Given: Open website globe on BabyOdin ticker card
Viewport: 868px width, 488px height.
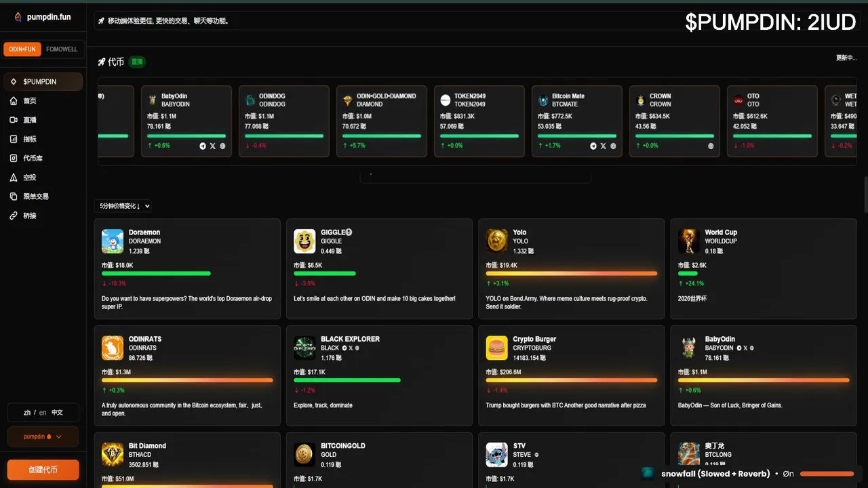Looking at the screenshot, I should (x=222, y=146).
